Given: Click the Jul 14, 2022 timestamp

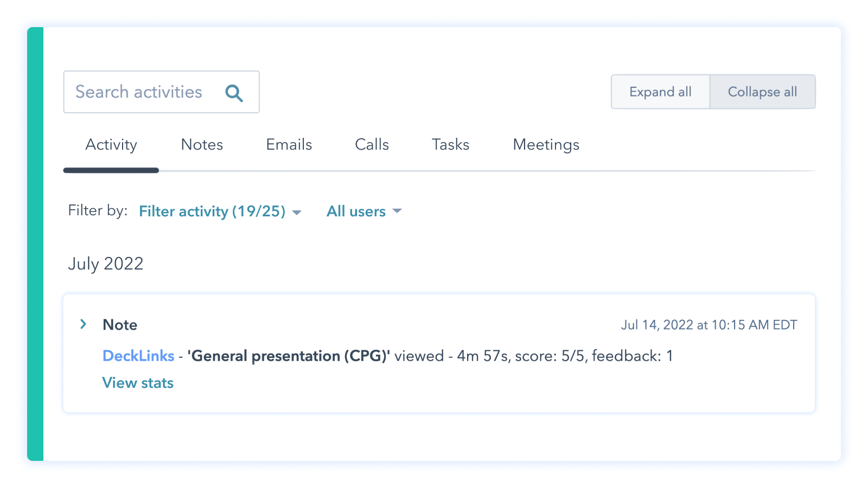Looking at the screenshot, I should click(x=709, y=325).
